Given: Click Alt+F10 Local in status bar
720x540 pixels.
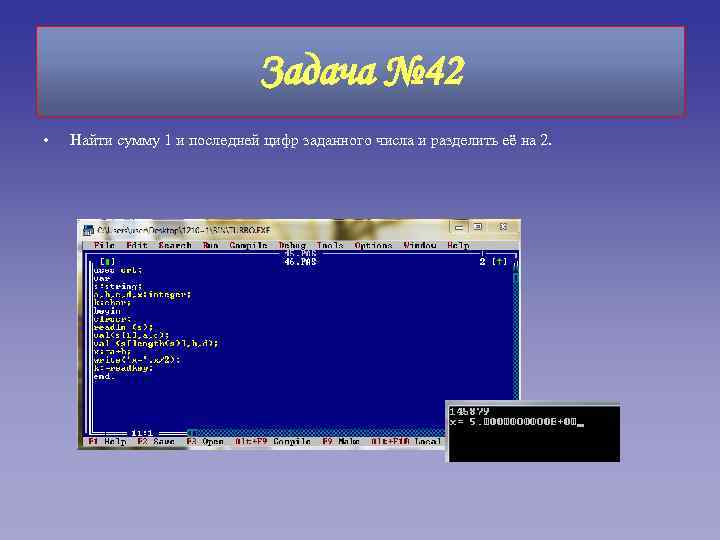Looking at the screenshot, I should click(406, 442).
